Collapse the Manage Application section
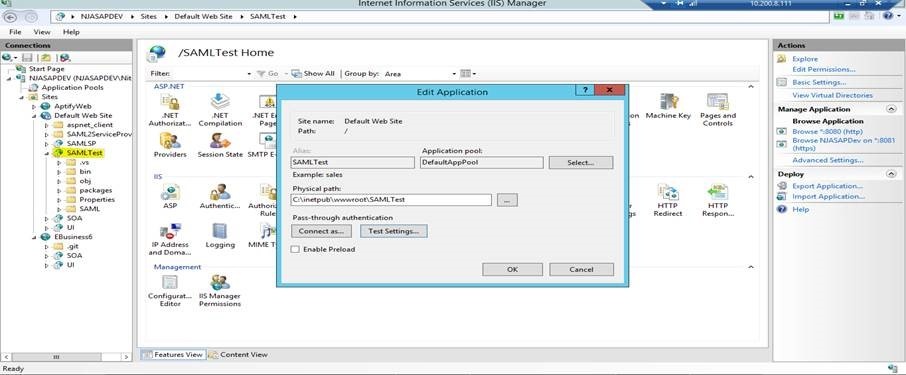This screenshot has width=906, height=375. pos(890,109)
